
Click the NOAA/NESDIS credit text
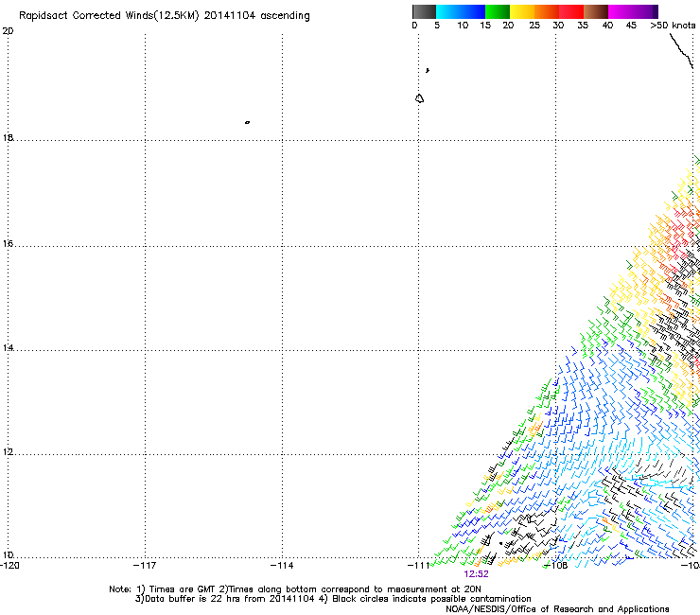(x=557, y=609)
